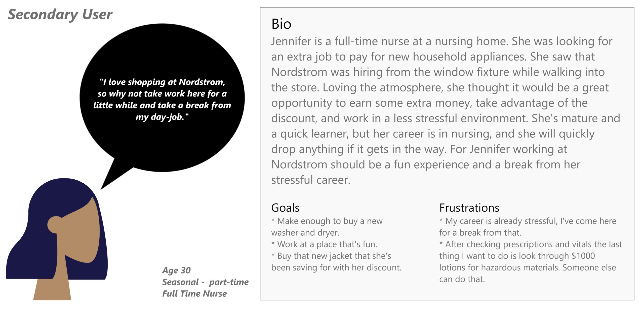Viewport: 644px width, 314px height.
Task: Click the Secondary User title
Action: pyautogui.click(x=60, y=15)
